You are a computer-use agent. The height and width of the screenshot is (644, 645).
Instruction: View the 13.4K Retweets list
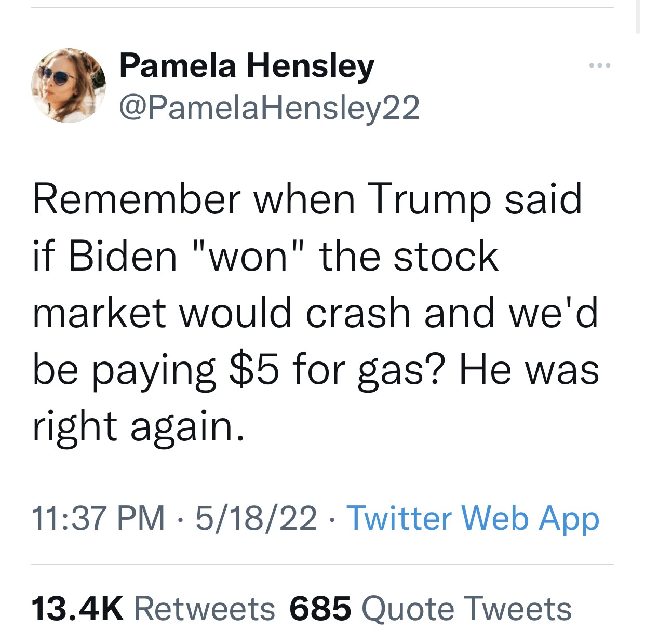click(x=153, y=608)
